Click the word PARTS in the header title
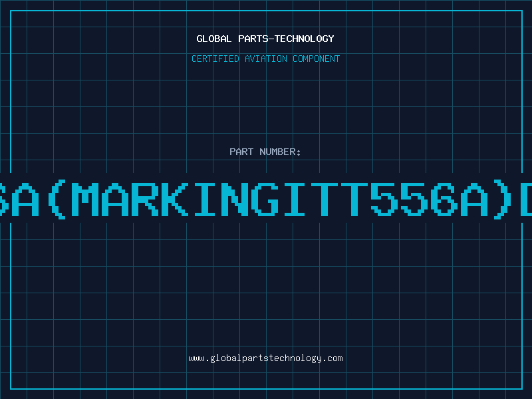Image resolution: width=532 pixels, height=399 pixels. coord(253,39)
